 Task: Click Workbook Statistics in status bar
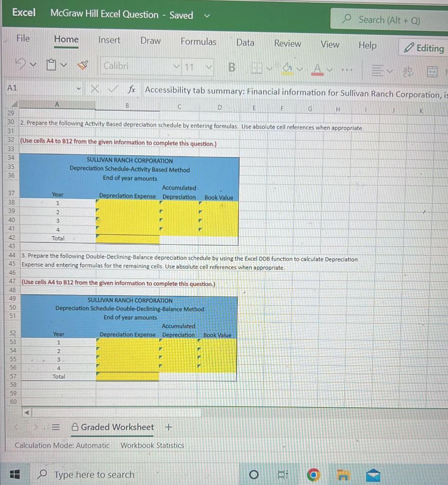tap(152, 445)
